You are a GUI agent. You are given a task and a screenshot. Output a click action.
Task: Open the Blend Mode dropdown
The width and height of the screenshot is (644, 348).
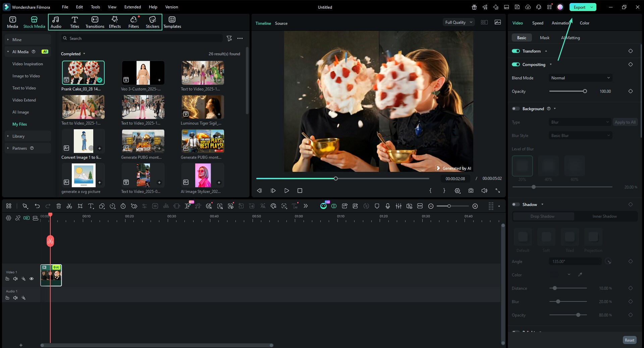(x=580, y=78)
